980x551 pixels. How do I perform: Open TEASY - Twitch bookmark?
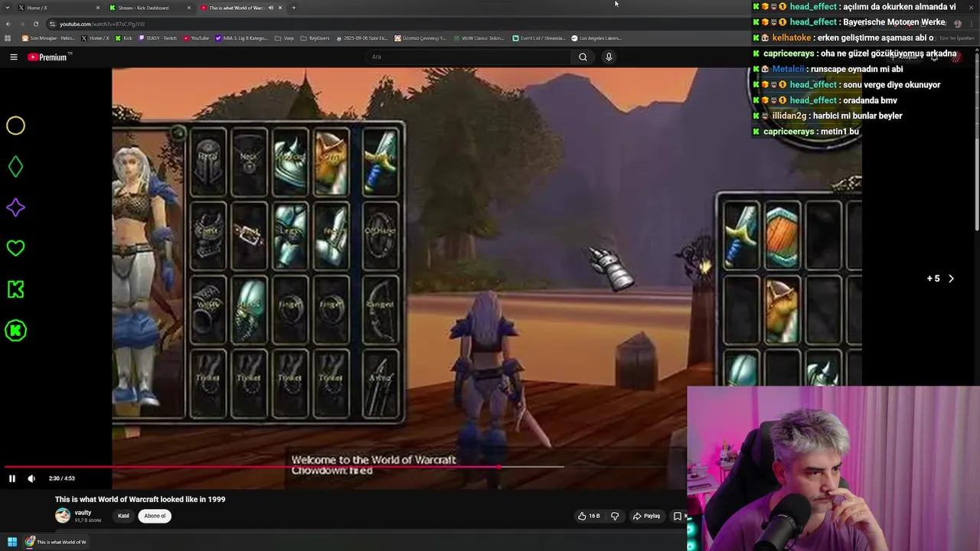click(x=158, y=37)
